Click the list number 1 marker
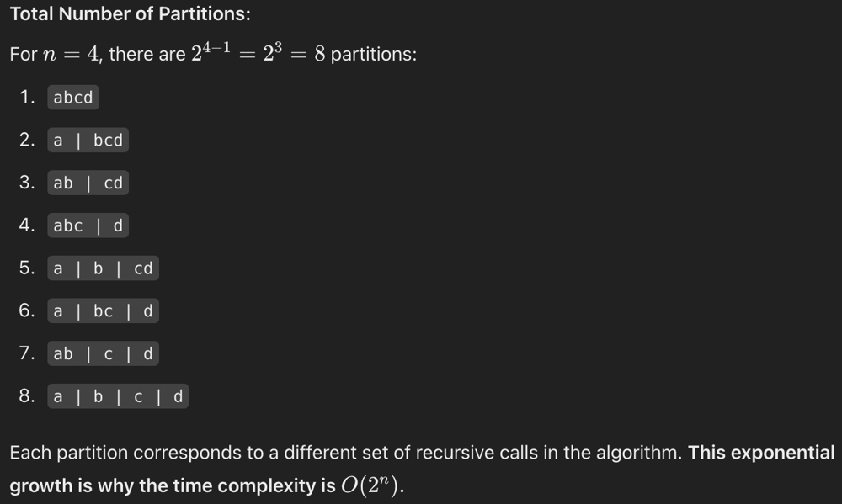842x504 pixels. click(x=27, y=98)
